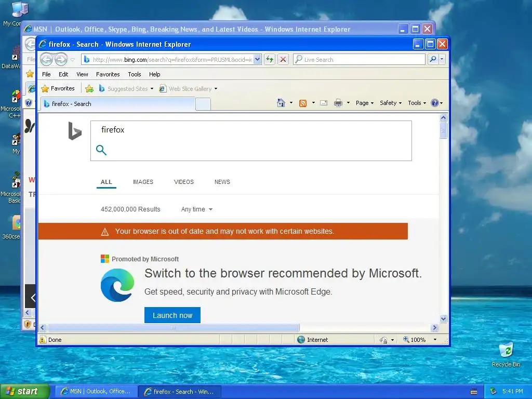Click into the Live Search box
532x399 pixels.
tap(359, 59)
